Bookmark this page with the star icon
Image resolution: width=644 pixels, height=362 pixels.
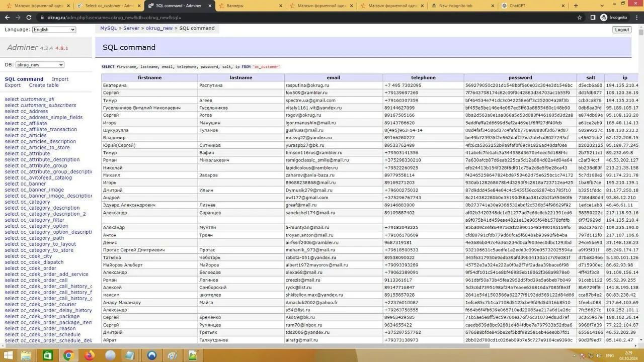tap(580, 18)
